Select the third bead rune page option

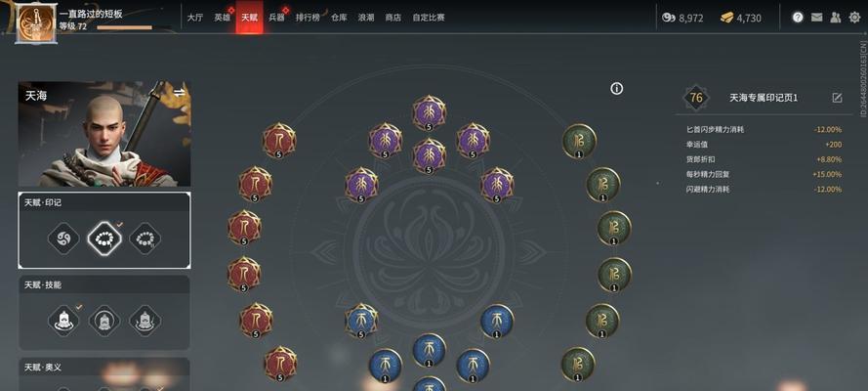click(145, 239)
